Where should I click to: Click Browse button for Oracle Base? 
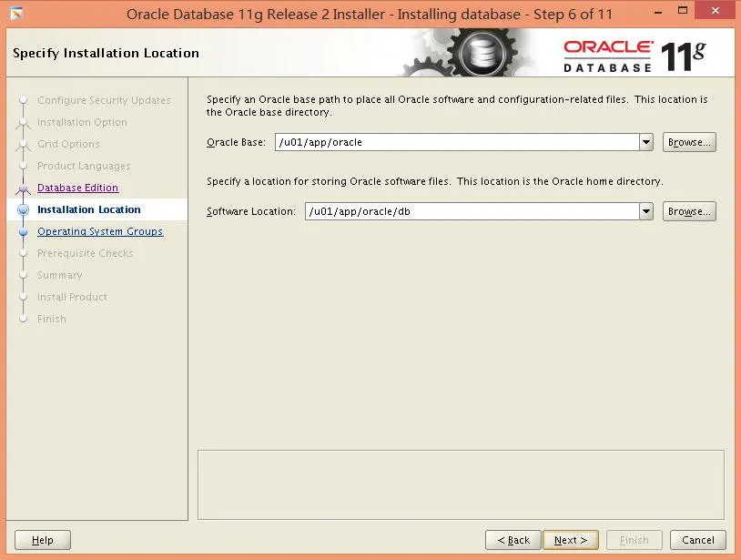point(689,142)
